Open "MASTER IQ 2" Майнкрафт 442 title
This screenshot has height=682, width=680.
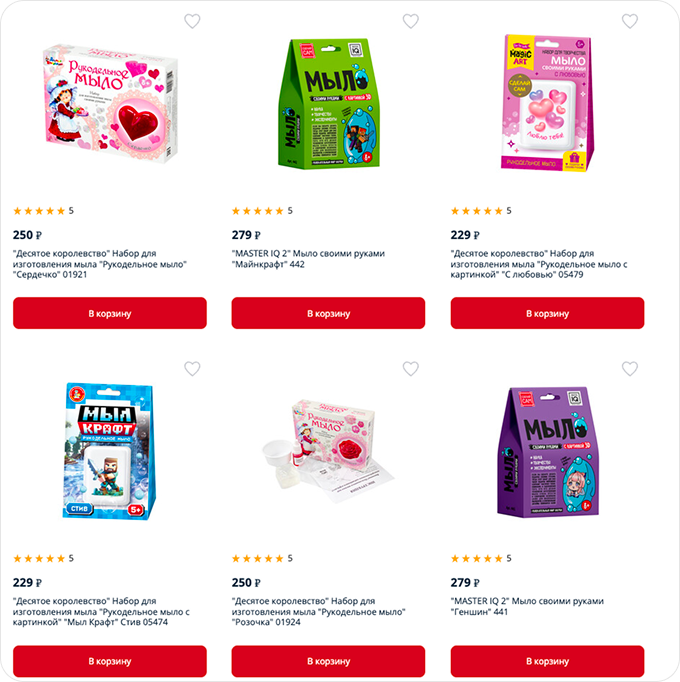(308, 259)
